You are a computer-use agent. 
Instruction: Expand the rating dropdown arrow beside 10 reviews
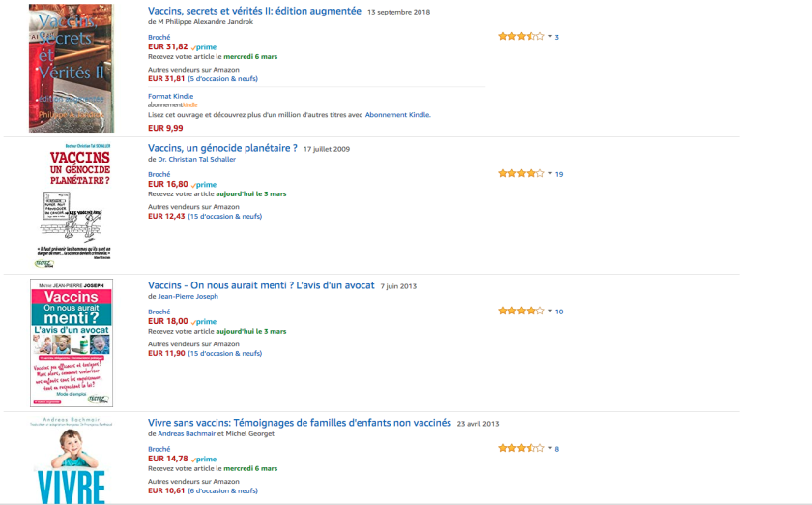click(x=550, y=312)
